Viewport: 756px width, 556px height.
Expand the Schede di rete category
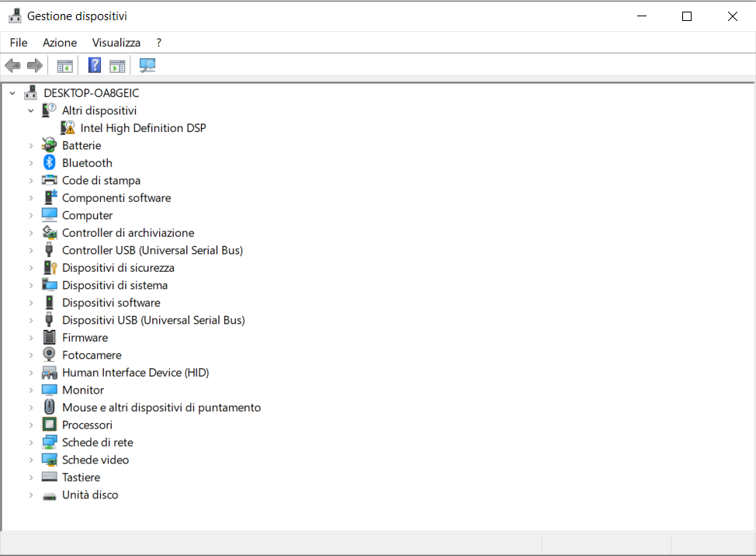tap(31, 442)
